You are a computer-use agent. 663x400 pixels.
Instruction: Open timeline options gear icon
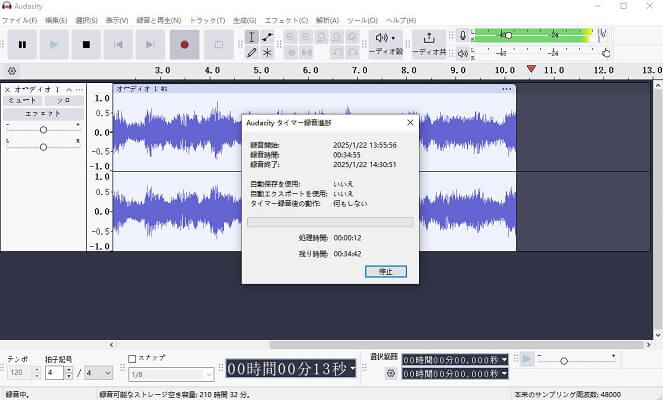click(x=12, y=71)
